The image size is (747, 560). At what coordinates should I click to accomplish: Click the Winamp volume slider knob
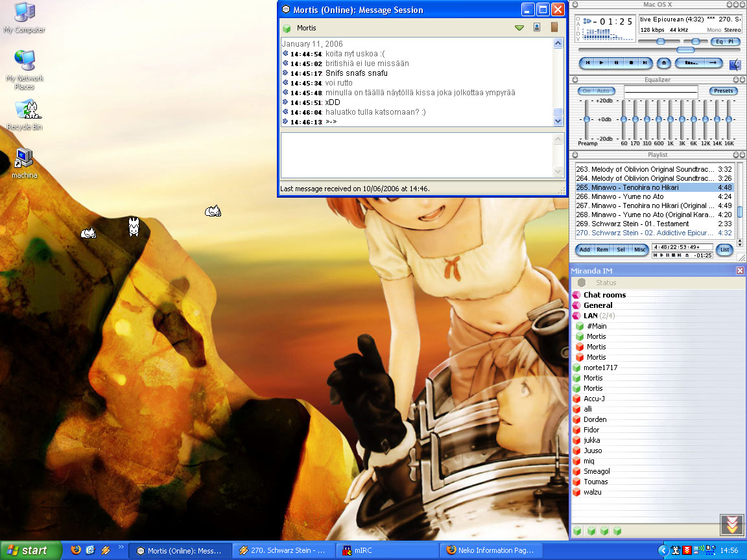[660, 42]
